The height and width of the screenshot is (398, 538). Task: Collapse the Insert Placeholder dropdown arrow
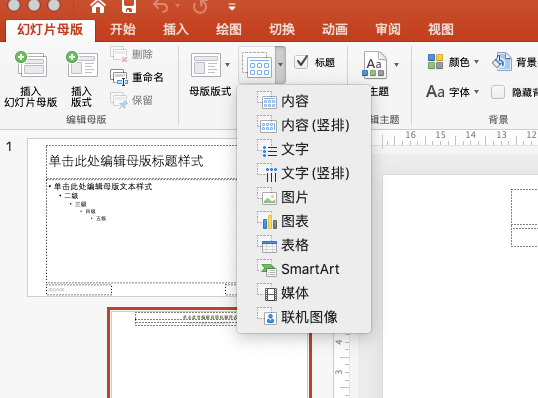tap(280, 65)
